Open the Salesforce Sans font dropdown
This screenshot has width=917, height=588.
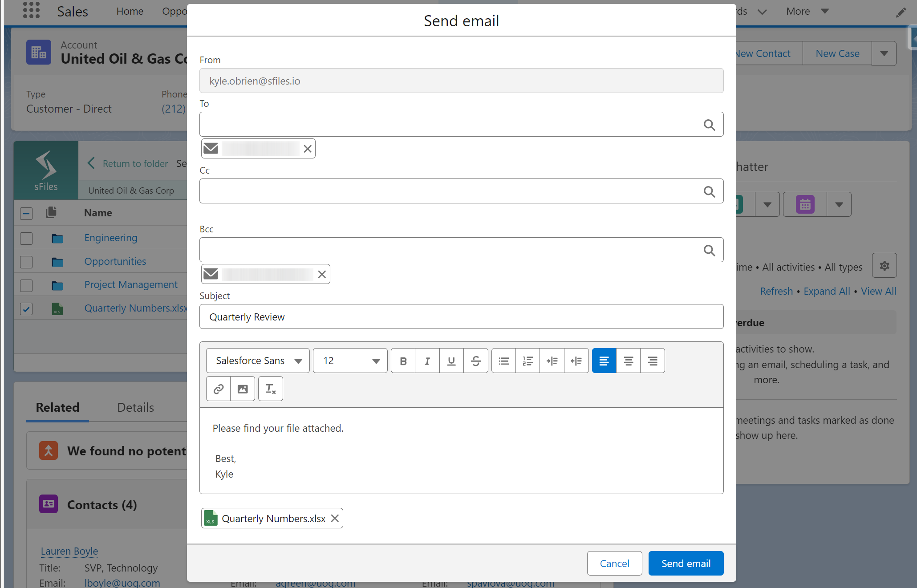point(258,361)
